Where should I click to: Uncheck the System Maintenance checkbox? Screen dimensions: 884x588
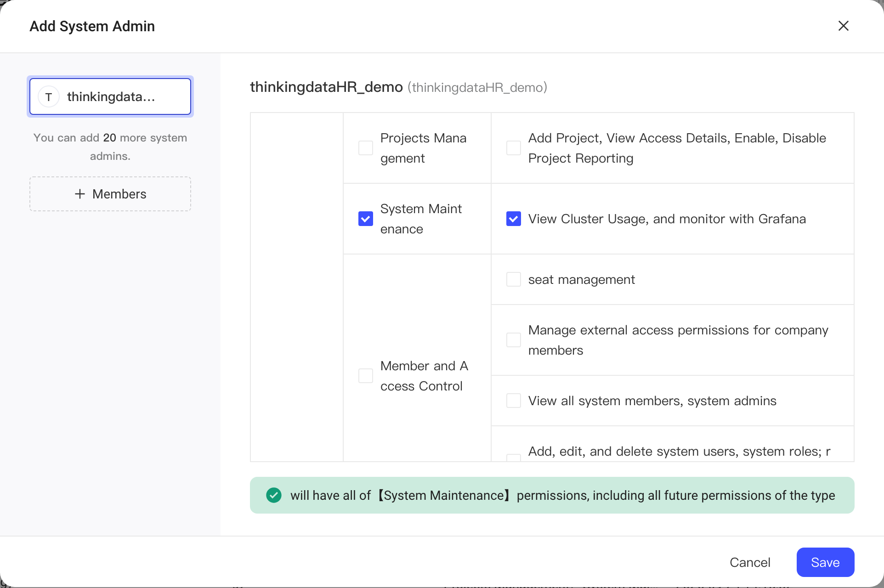coord(366,219)
